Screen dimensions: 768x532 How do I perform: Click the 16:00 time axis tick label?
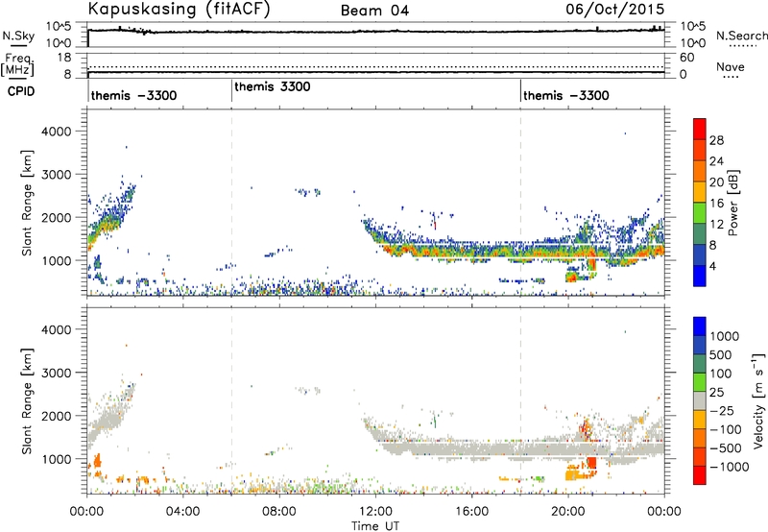tap(471, 512)
